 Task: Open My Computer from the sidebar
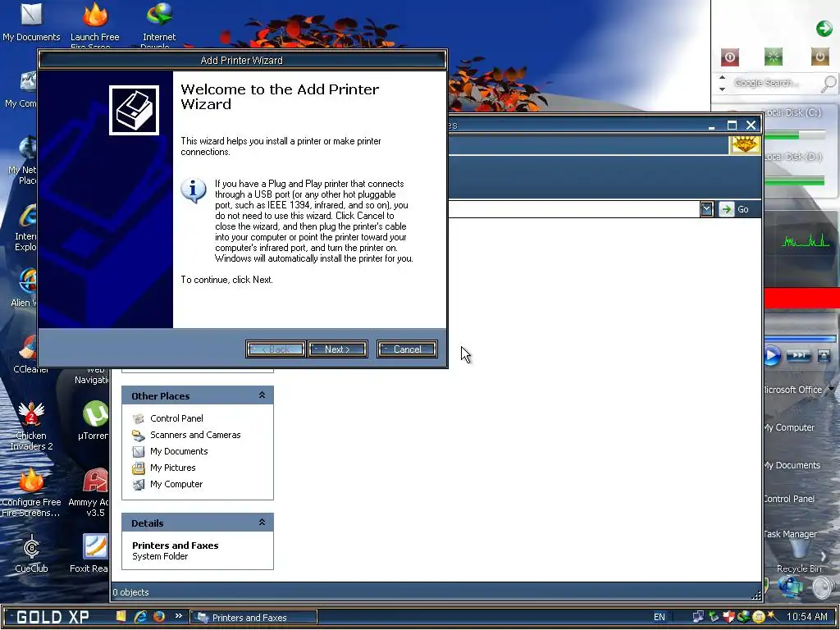point(789,427)
